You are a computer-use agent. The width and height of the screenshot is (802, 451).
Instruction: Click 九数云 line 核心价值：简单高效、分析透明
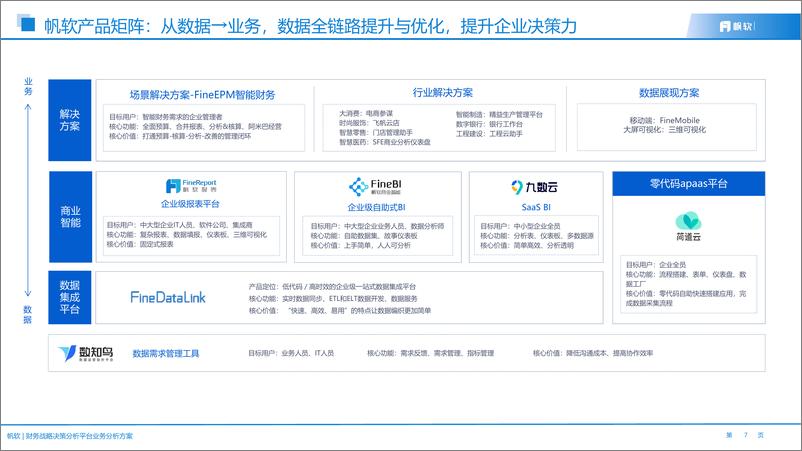[527, 245]
